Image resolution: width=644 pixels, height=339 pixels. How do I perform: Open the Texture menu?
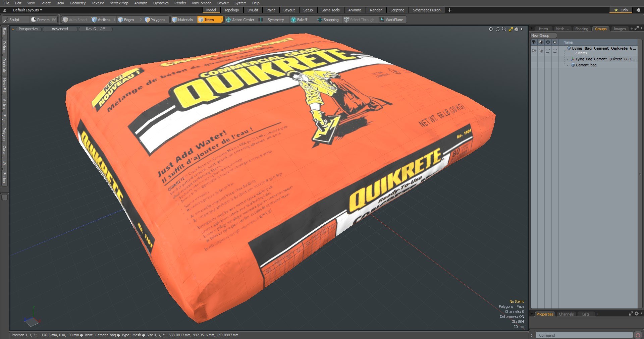(98, 3)
